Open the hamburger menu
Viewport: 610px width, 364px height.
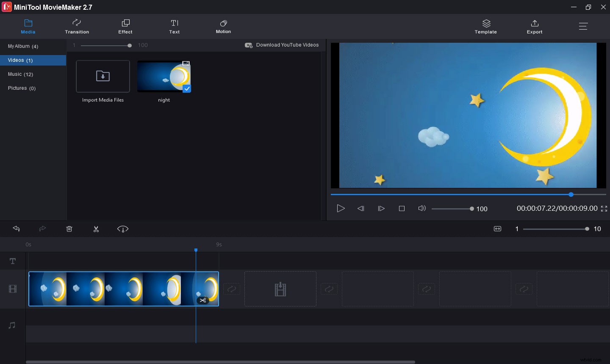coord(583,26)
